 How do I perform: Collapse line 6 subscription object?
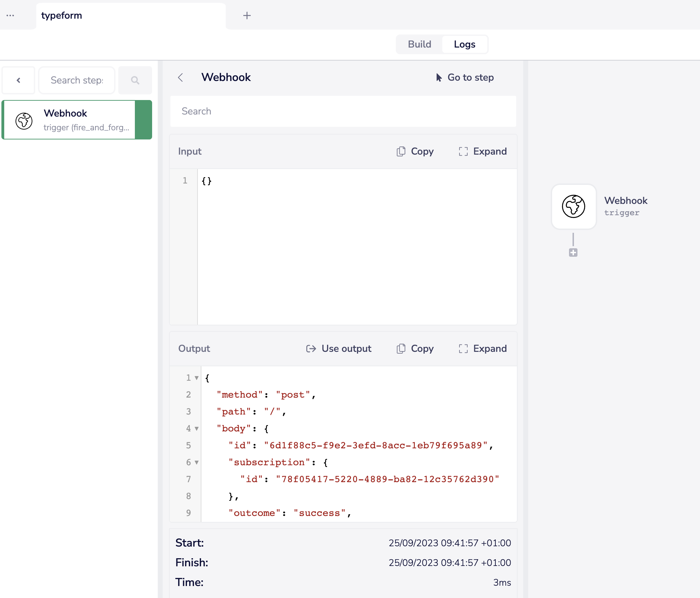[x=196, y=462]
